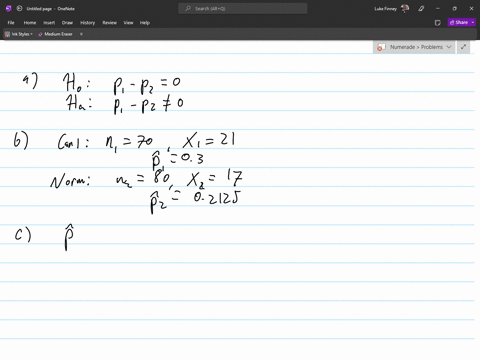Open the Help tab
This screenshot has width=480, height=360.
coord(145,23)
